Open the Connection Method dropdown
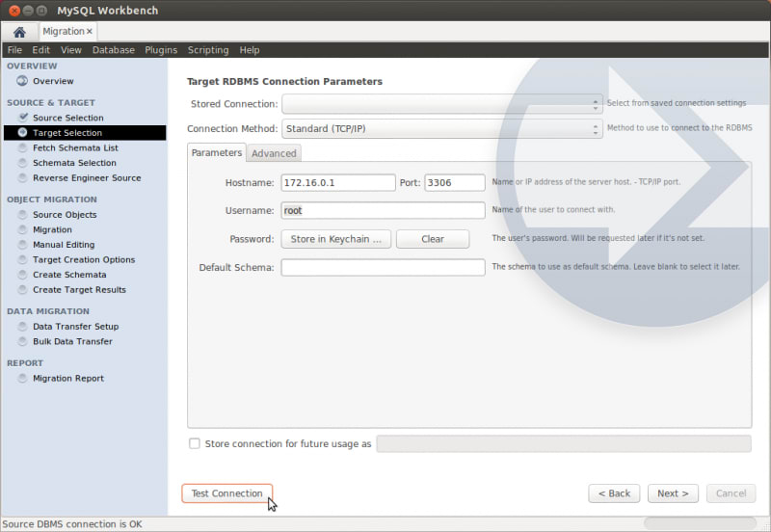 [x=442, y=129]
